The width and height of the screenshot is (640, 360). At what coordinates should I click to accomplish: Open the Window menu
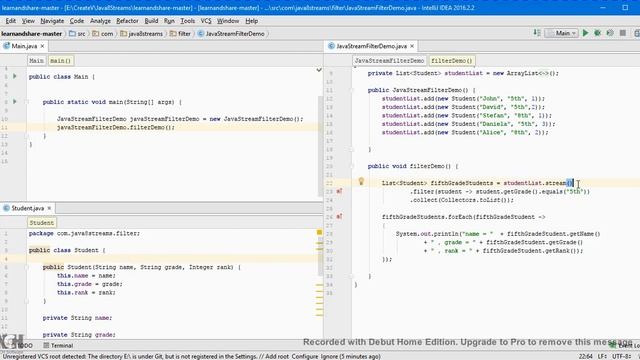pyautogui.click(x=228, y=21)
